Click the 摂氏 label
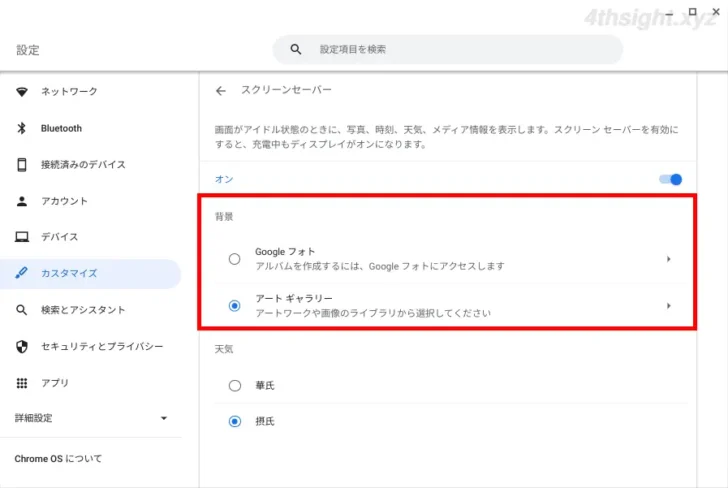The height and width of the screenshot is (488, 728). click(265, 421)
